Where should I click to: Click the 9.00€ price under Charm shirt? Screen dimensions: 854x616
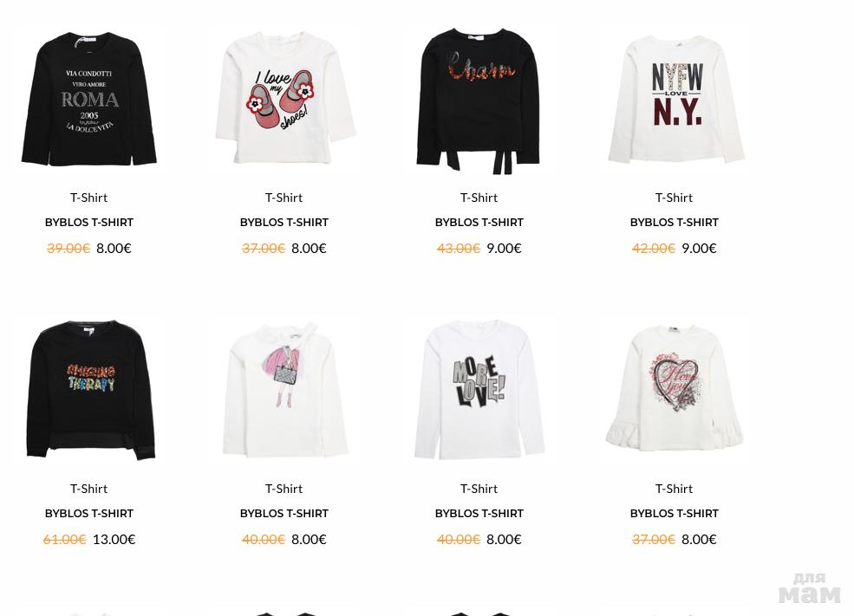point(504,248)
